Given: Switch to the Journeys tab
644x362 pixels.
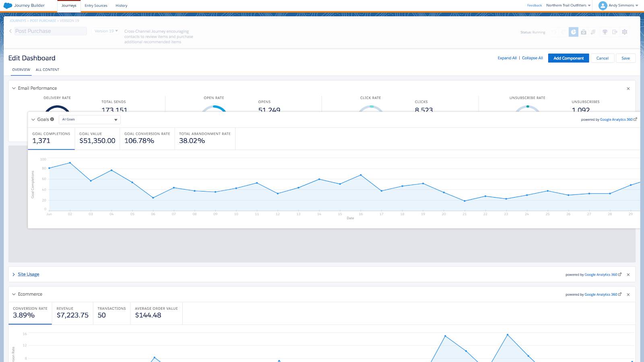Looking at the screenshot, I should click(x=69, y=6).
